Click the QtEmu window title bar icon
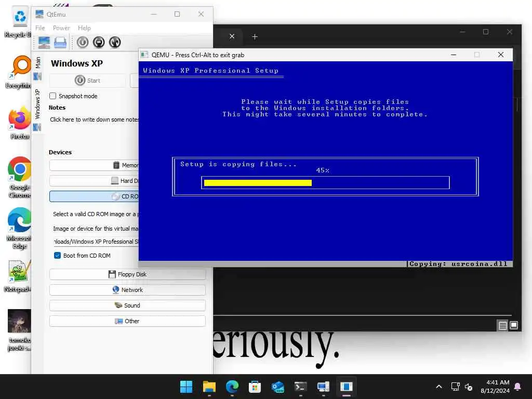The width and height of the screenshot is (532, 399). coord(39,14)
